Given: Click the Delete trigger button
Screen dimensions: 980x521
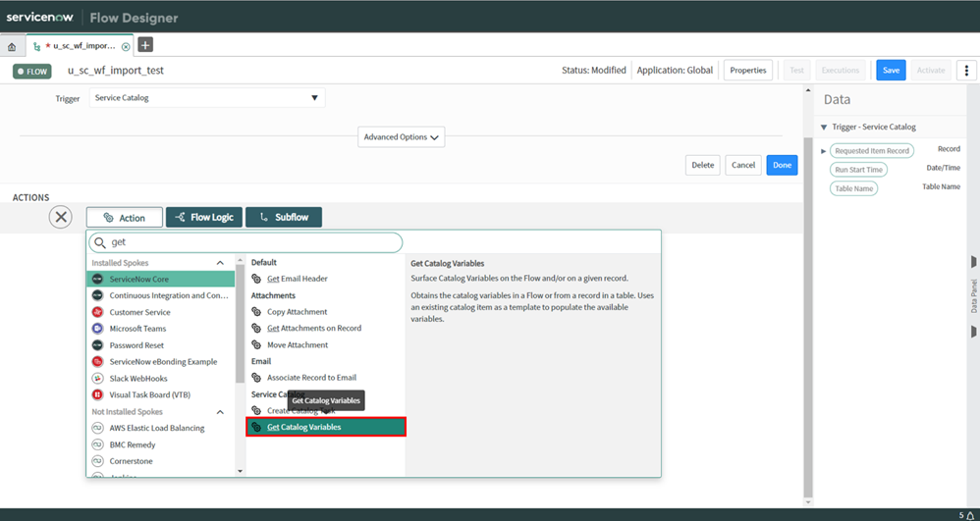Looking at the screenshot, I should click(x=702, y=165).
